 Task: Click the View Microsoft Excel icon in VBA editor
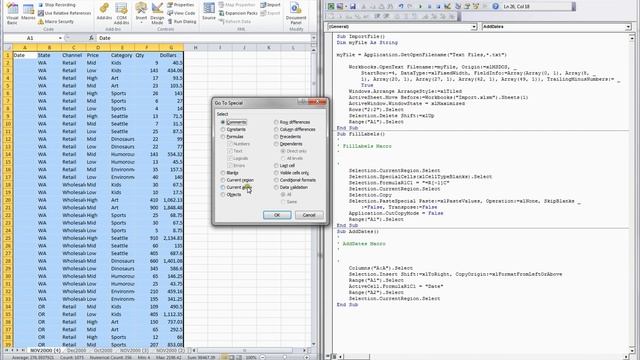coord(331,7)
